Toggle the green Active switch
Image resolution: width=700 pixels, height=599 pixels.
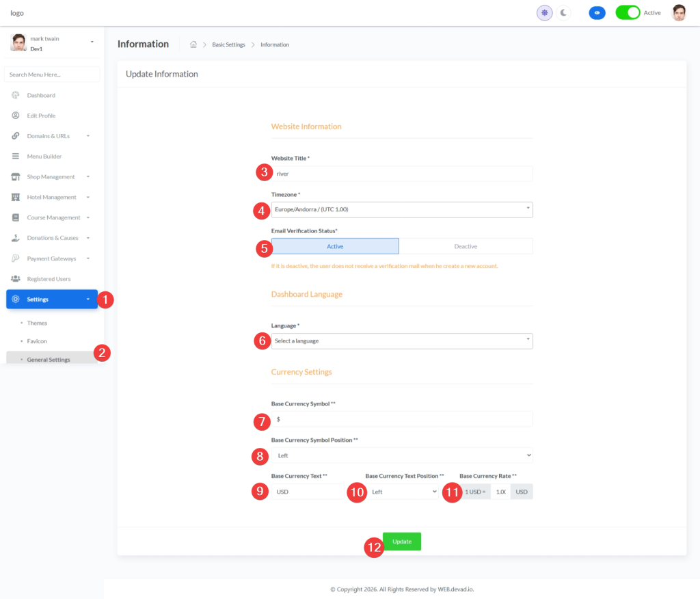(x=628, y=12)
